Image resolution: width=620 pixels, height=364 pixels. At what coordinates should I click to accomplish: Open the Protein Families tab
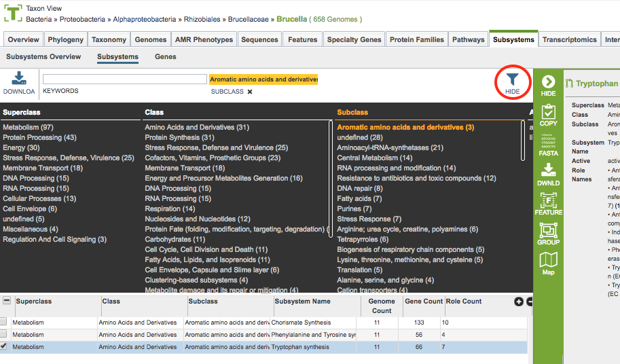click(417, 39)
